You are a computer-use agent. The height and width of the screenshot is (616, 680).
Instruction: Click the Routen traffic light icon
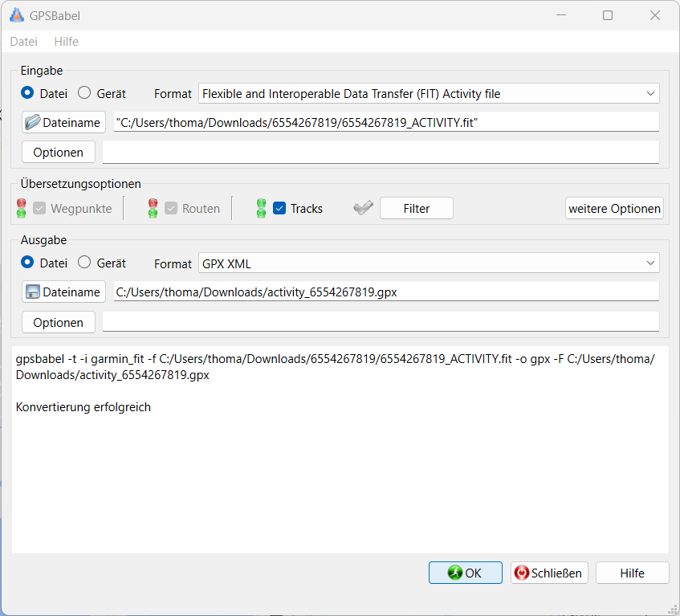pos(153,209)
